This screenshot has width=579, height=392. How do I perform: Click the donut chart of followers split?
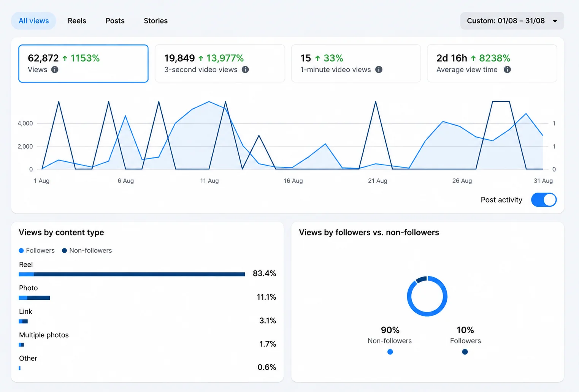(427, 296)
